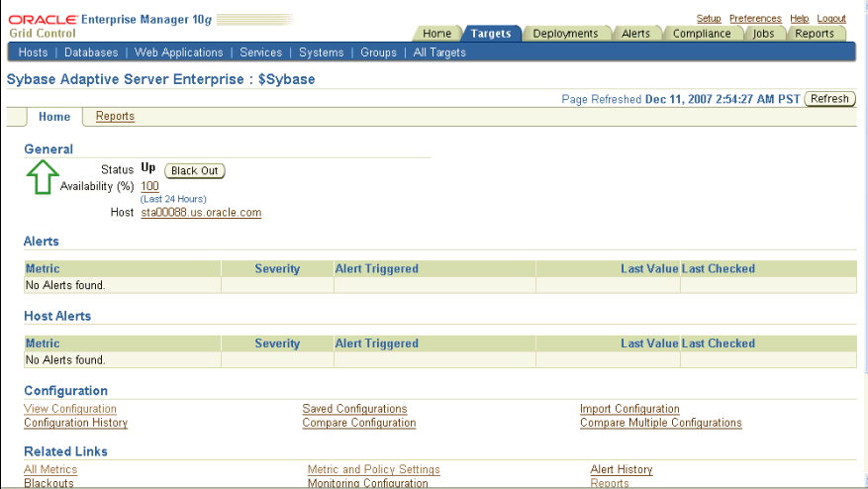
Task: Open Metric and Policy Settings link
Action: (374, 469)
